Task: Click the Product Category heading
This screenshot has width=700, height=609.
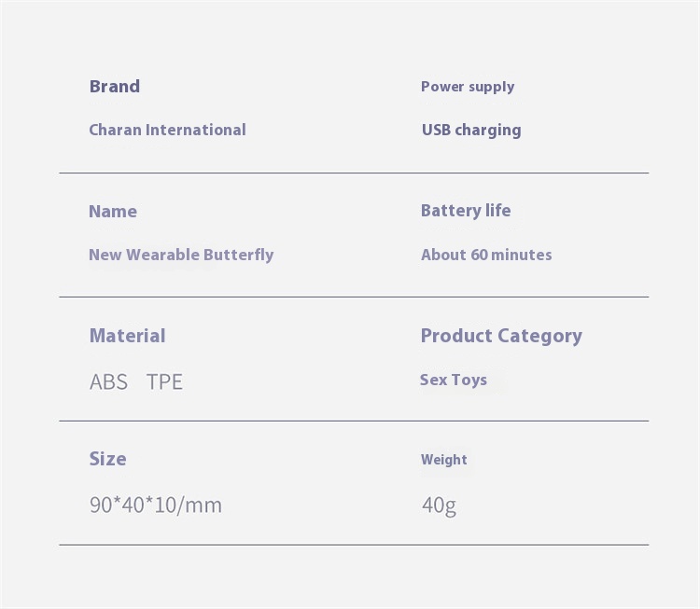Action: pos(501,336)
